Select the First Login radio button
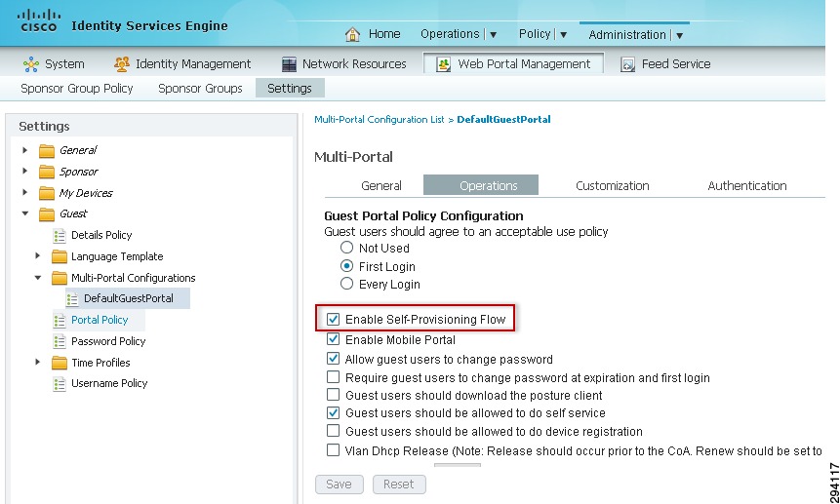840x504 pixels. pyautogui.click(x=346, y=266)
